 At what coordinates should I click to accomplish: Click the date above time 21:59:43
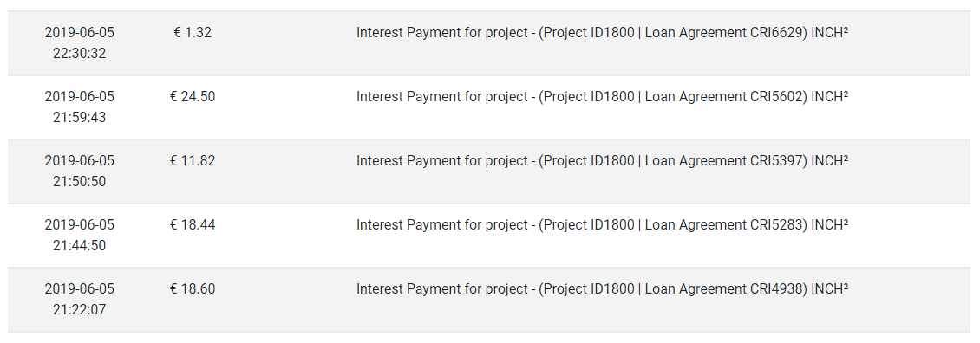click(x=80, y=97)
